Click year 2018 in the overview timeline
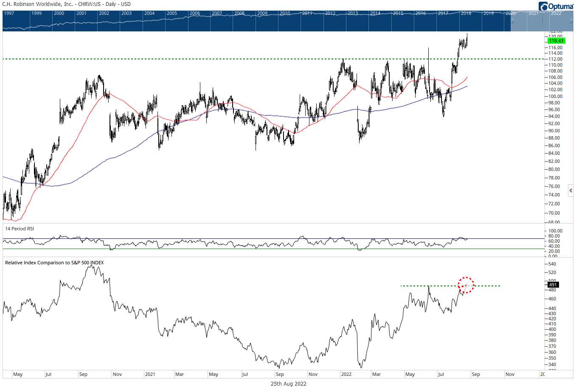576x392 pixels. click(466, 14)
